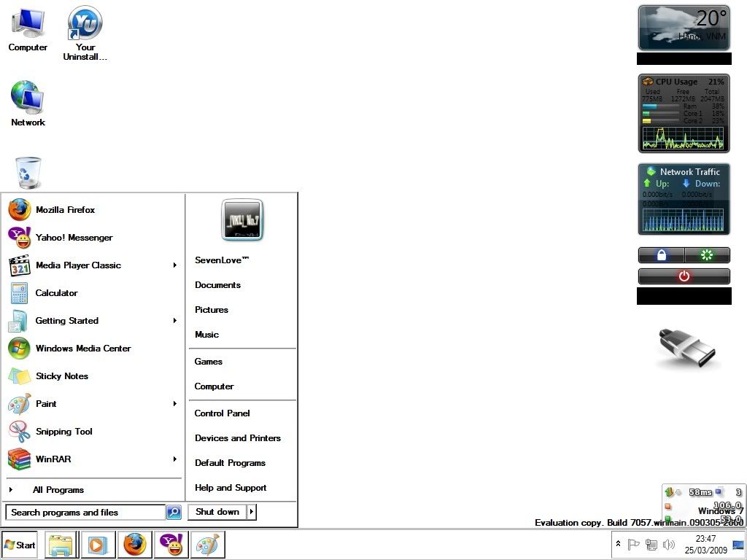Expand All Programs list
The image size is (747, 560).
click(58, 490)
